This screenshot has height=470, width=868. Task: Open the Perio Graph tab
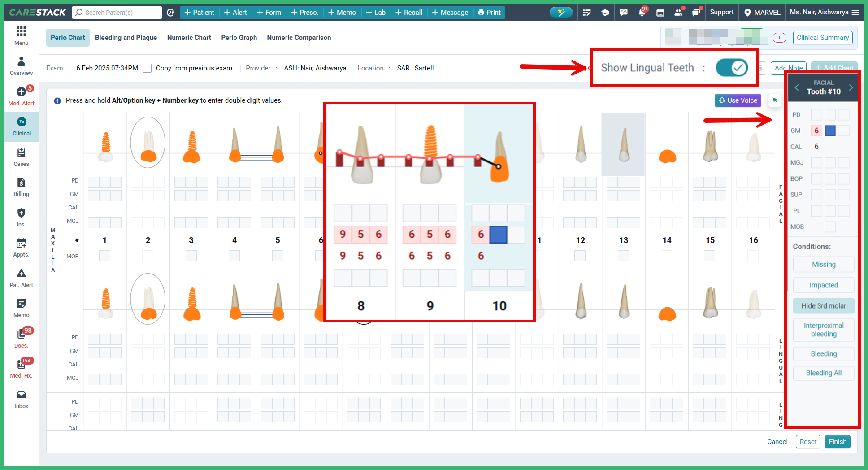[239, 37]
